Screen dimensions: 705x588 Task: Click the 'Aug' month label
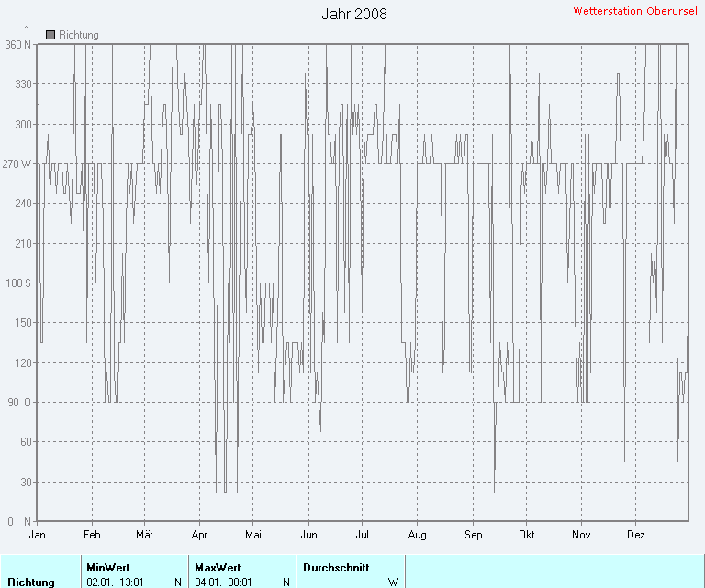[x=418, y=535]
